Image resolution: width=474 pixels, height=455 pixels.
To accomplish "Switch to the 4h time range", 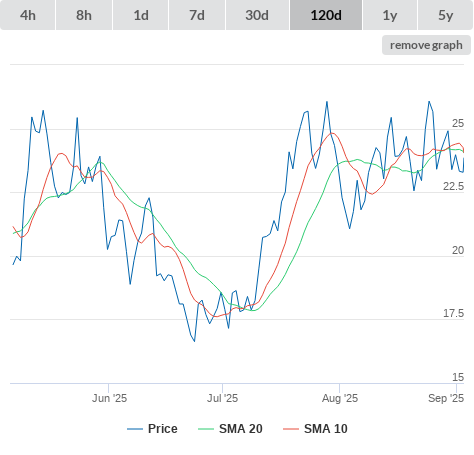I will pyautogui.click(x=28, y=15).
